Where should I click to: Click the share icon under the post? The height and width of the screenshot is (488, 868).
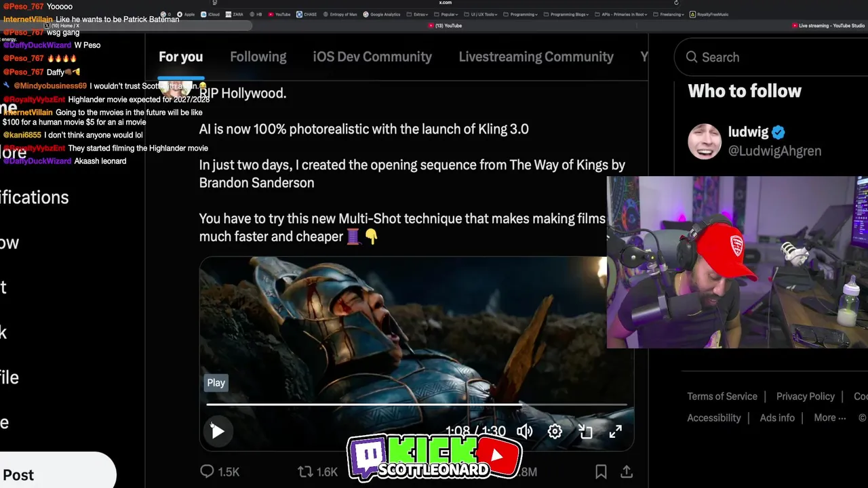(627, 472)
